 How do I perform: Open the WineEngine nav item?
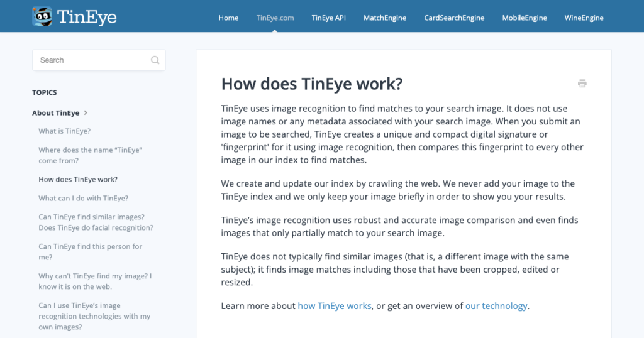584,18
